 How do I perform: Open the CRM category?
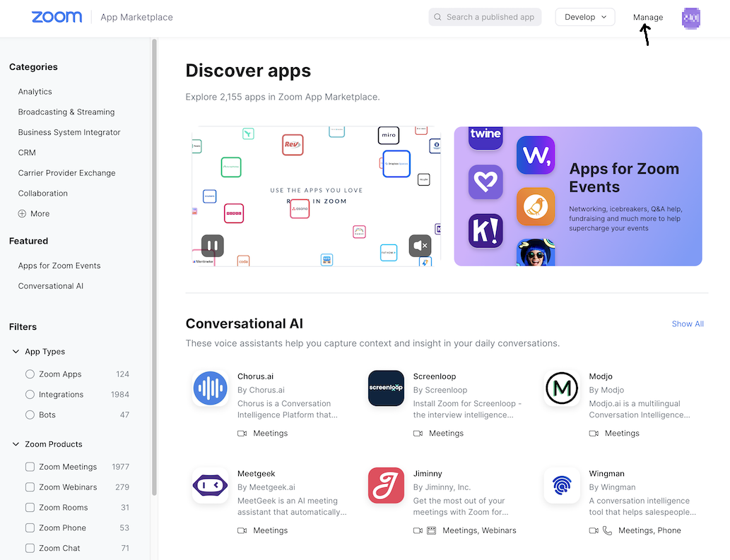coord(27,153)
